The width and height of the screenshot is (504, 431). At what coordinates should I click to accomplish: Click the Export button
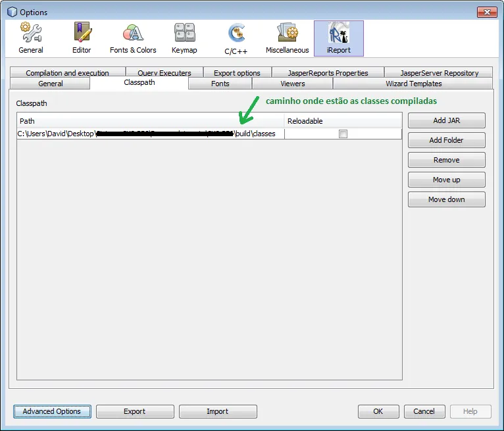tap(135, 411)
